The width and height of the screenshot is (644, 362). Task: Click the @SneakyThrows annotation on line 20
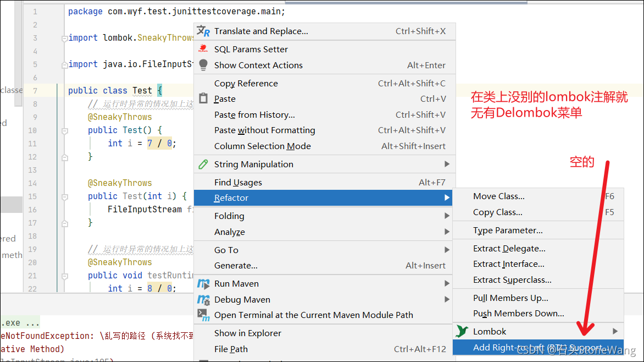120,262
